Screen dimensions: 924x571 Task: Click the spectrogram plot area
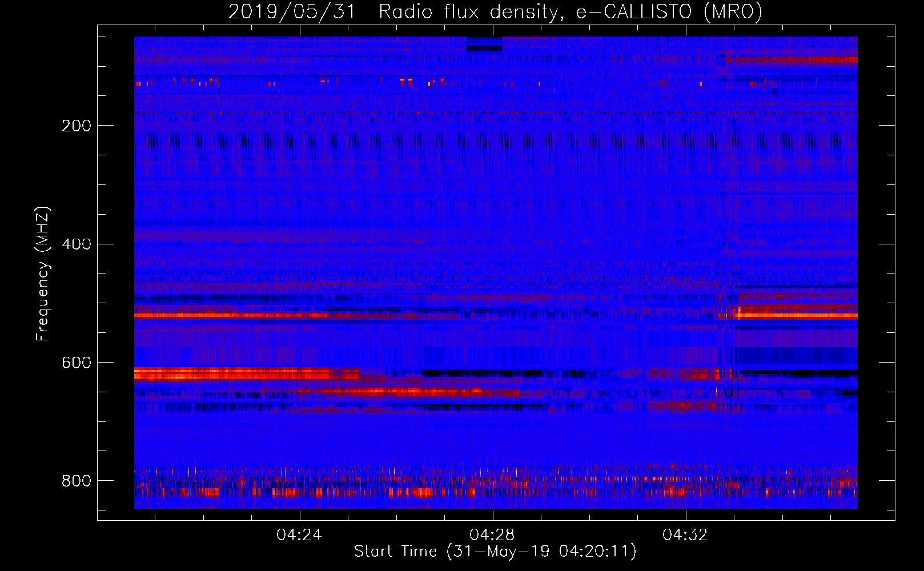click(496, 272)
